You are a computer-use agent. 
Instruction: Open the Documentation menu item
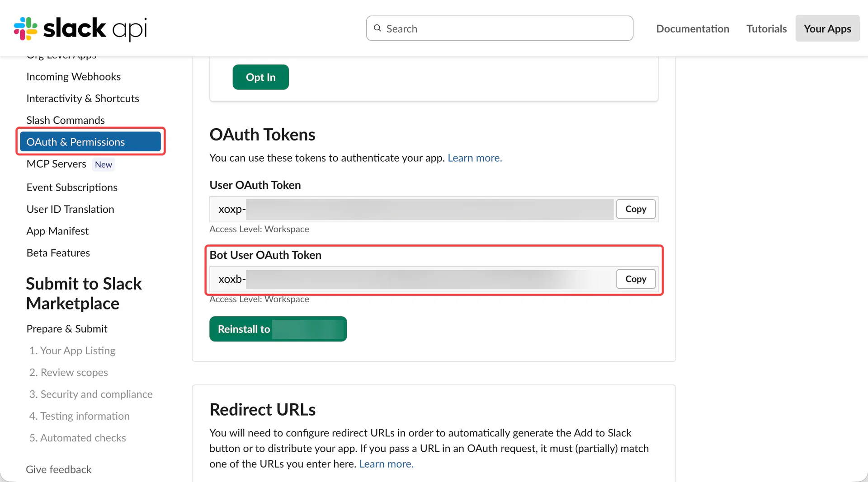693,28
